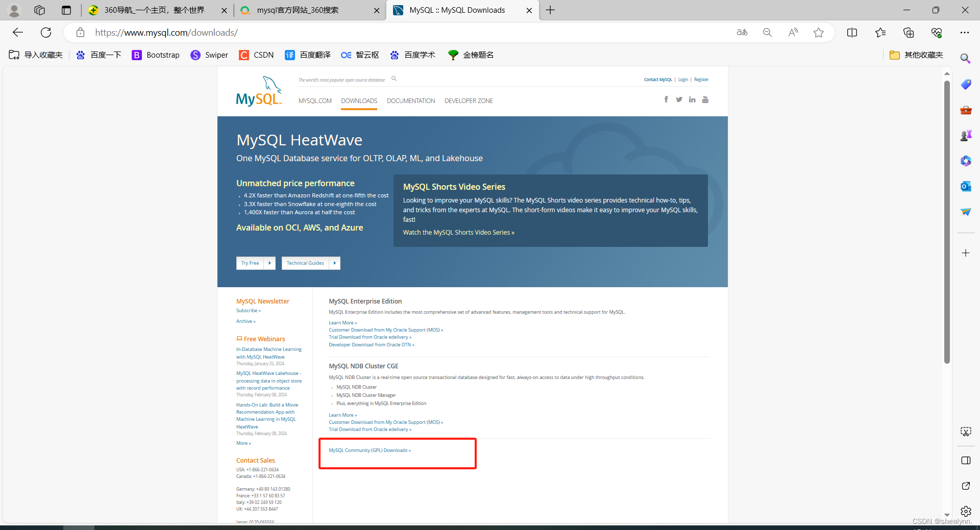Image resolution: width=980 pixels, height=530 pixels.
Task: Click Subscribe under MySQL Newsletter
Action: click(248, 311)
